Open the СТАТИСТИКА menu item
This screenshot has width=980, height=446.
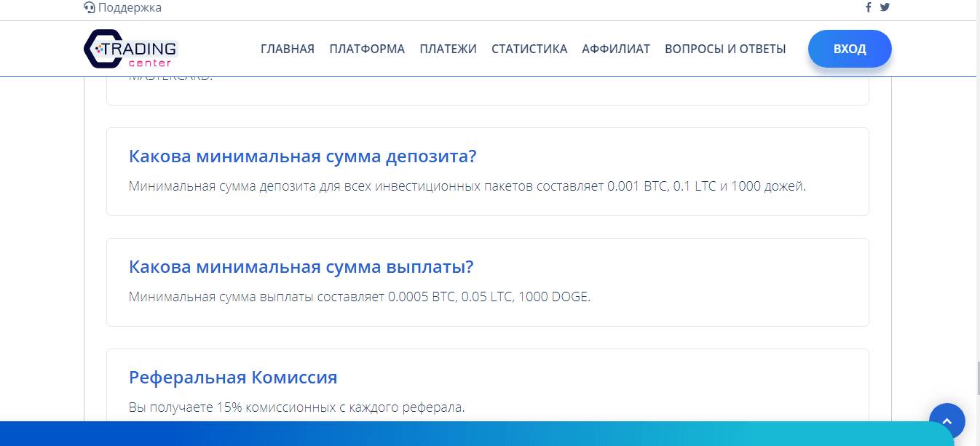coord(529,49)
